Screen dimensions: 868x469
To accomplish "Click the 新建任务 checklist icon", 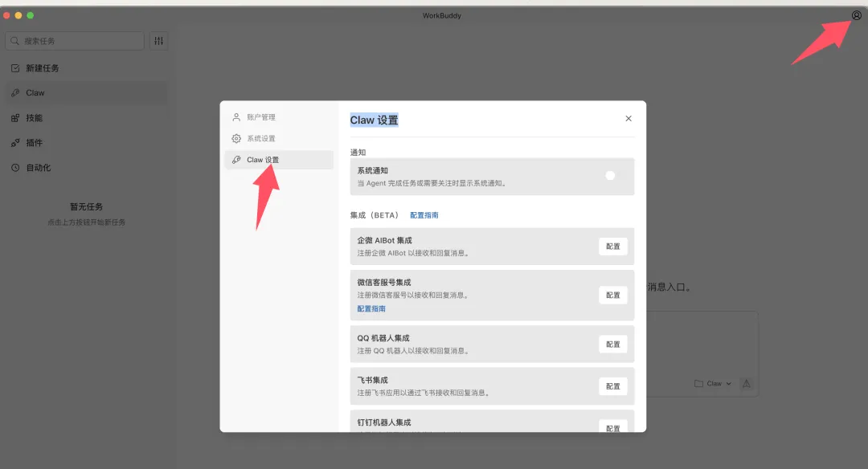I will pyautogui.click(x=15, y=68).
